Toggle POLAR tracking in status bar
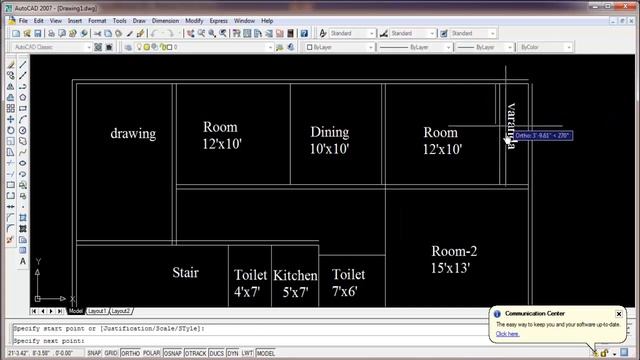Image resolution: width=640 pixels, height=360 pixels. pos(151,353)
